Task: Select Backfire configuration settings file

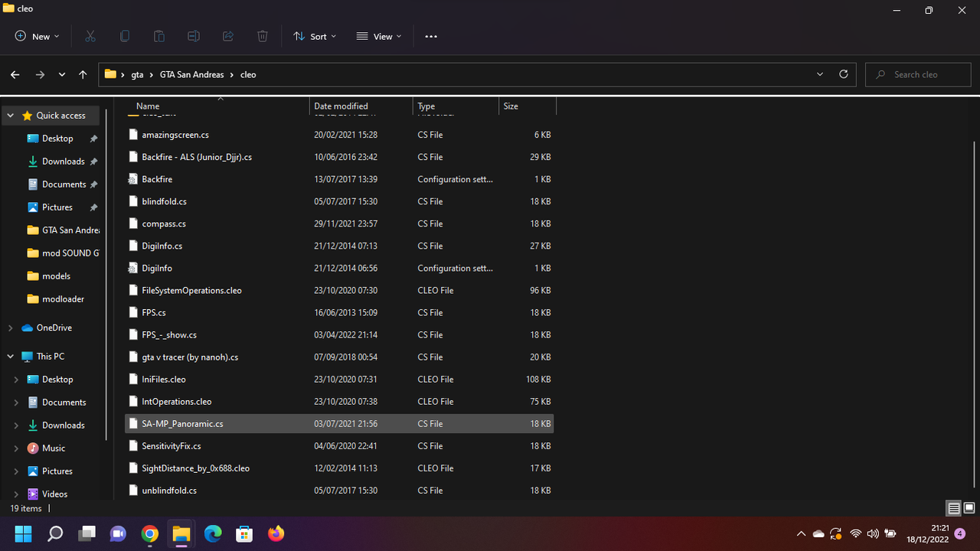Action: click(x=339, y=179)
